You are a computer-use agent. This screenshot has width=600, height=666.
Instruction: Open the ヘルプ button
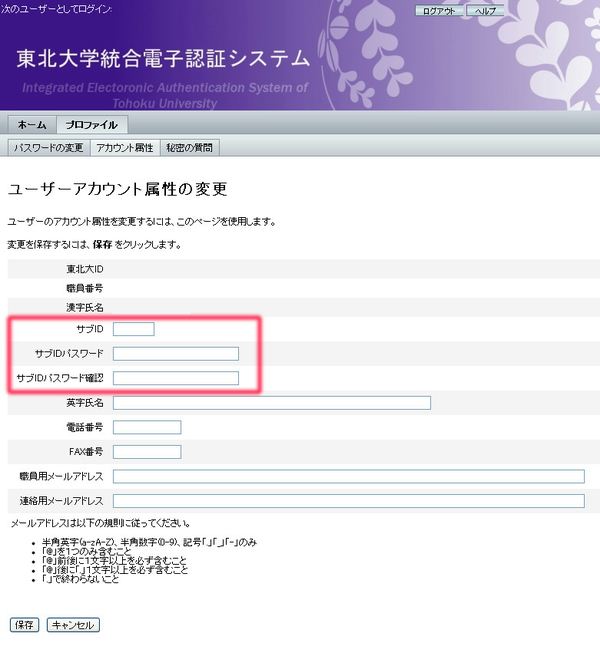tap(485, 11)
